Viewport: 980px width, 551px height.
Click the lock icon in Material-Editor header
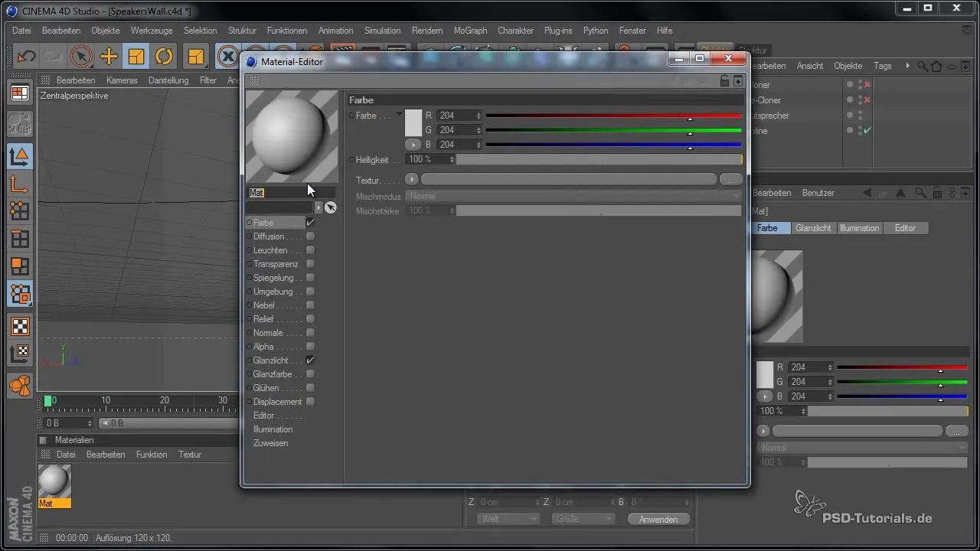point(725,80)
